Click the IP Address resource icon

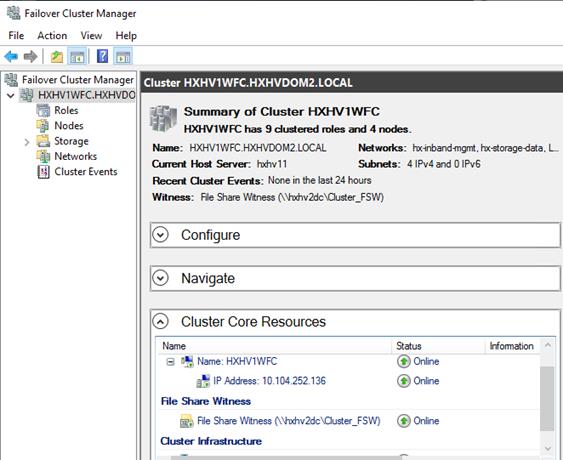(203, 381)
